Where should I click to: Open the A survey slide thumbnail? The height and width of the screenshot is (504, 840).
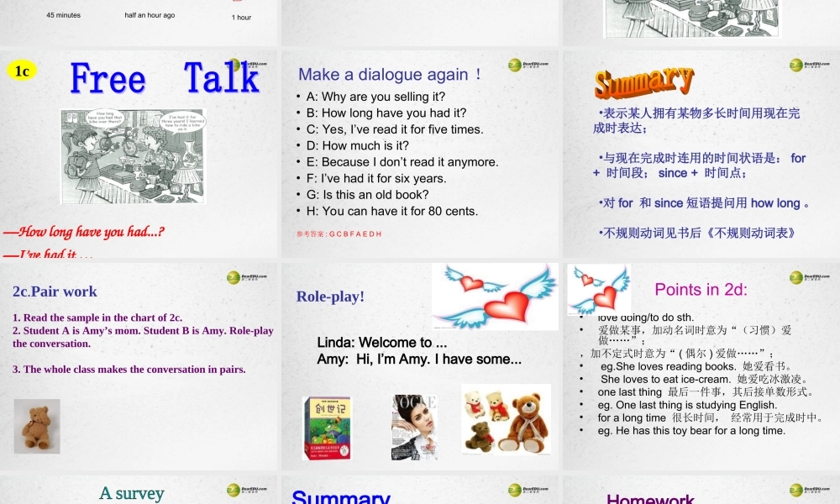pyautogui.click(x=139, y=491)
